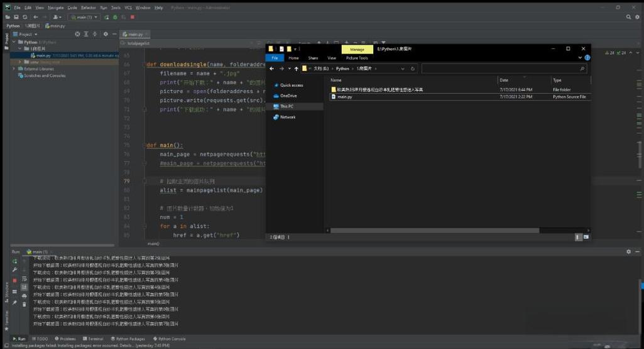Click PyCharm's Open folder icon in the top toolbar
This screenshot has height=349, width=644.
(x=8, y=17)
